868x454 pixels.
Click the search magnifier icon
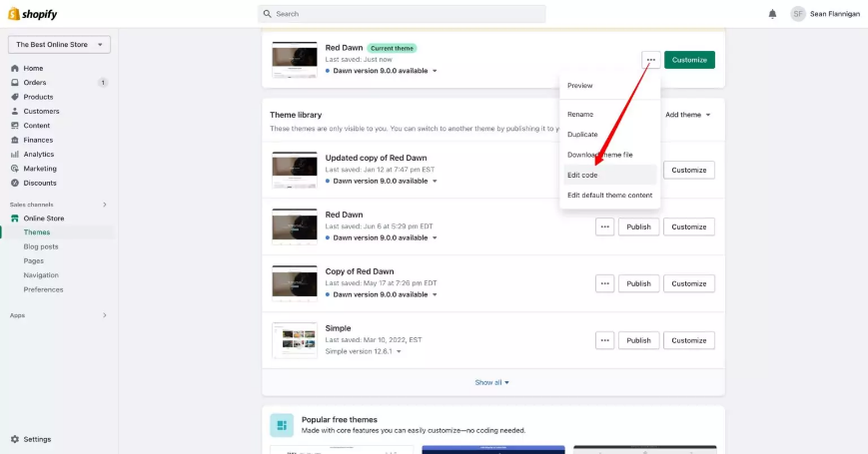(268, 14)
